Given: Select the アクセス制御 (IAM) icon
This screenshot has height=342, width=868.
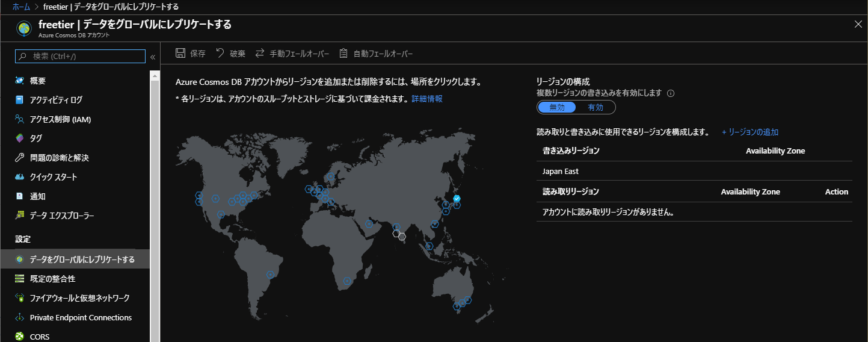Looking at the screenshot, I should (x=20, y=119).
